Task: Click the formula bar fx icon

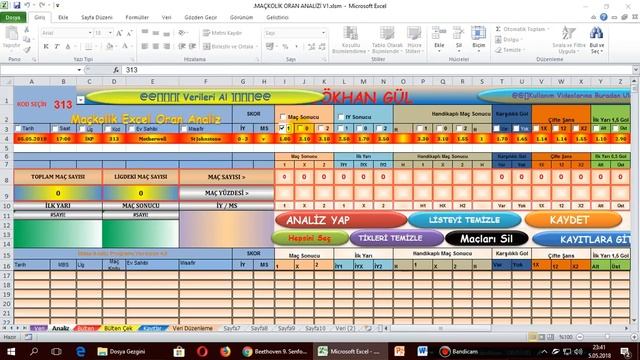Action: coord(116,70)
